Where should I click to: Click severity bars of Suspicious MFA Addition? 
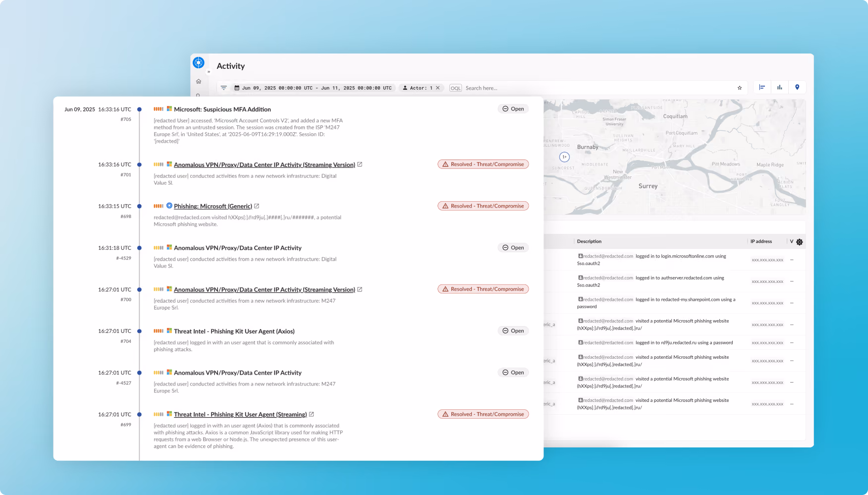tap(159, 109)
